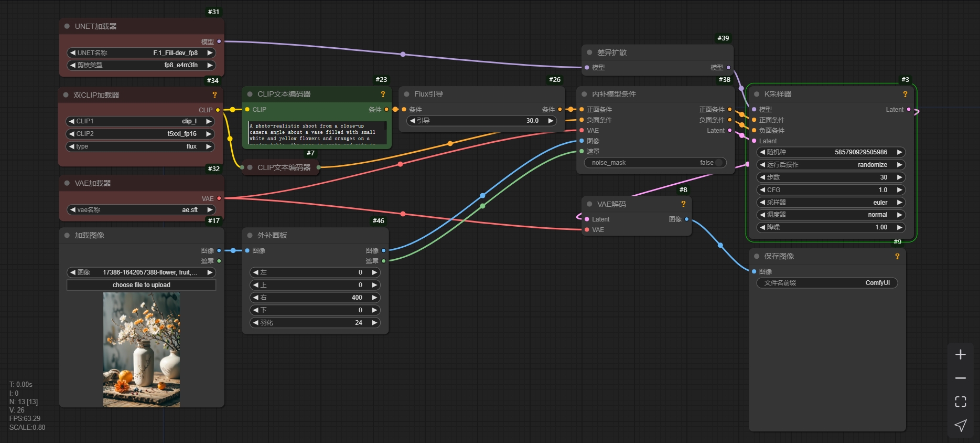Viewport: 980px width, 443px height.
Task: Collapse the 差异扩散 node via its dot
Action: [589, 52]
